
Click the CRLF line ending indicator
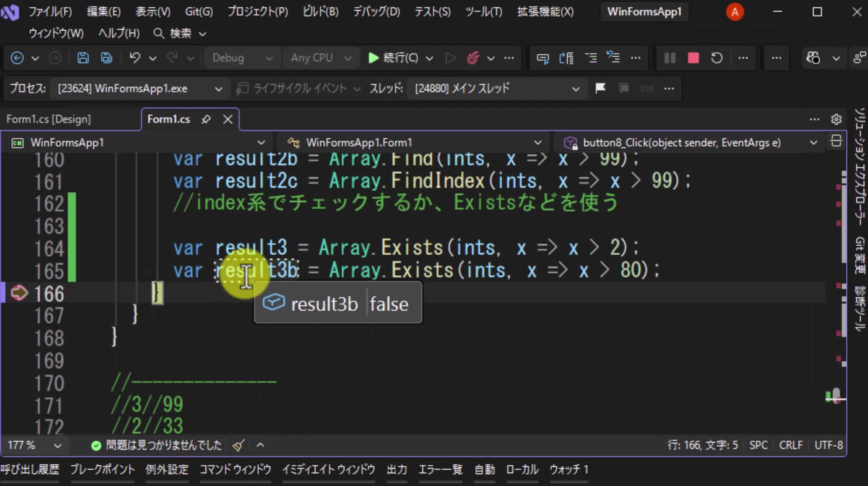click(x=791, y=445)
